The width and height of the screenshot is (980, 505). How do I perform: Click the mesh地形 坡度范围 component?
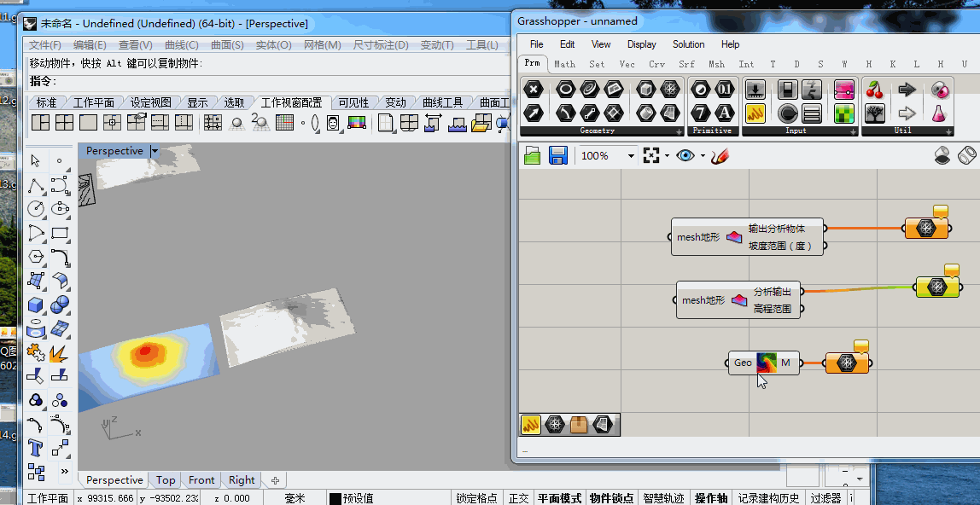pyautogui.click(x=748, y=237)
